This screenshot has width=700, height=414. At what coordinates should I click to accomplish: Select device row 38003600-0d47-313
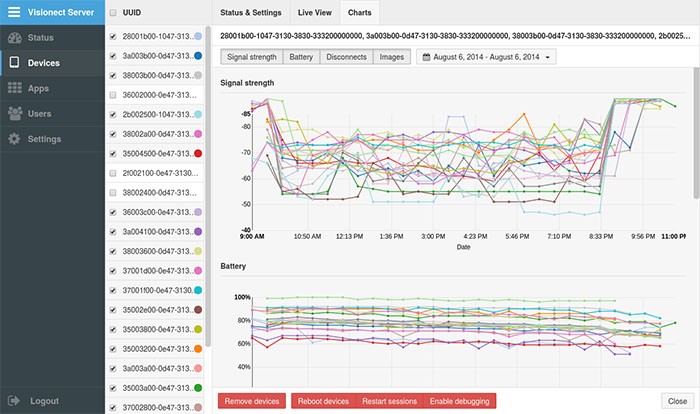(155, 251)
